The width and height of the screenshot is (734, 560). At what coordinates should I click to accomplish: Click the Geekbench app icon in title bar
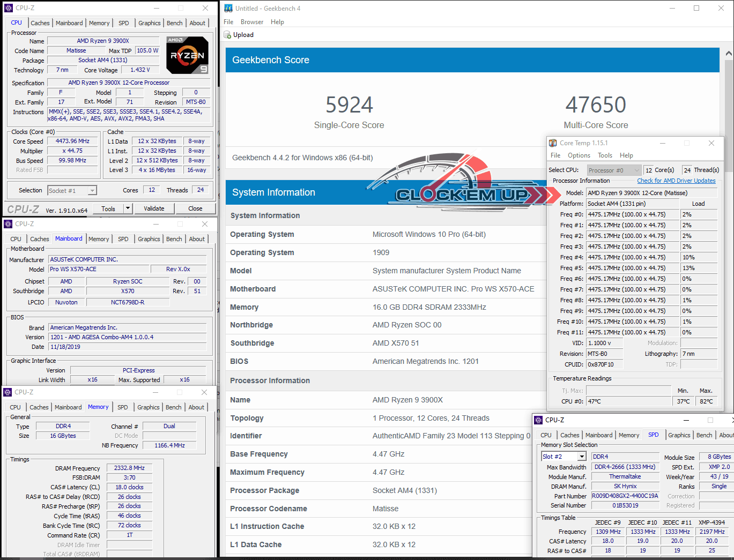point(228,8)
